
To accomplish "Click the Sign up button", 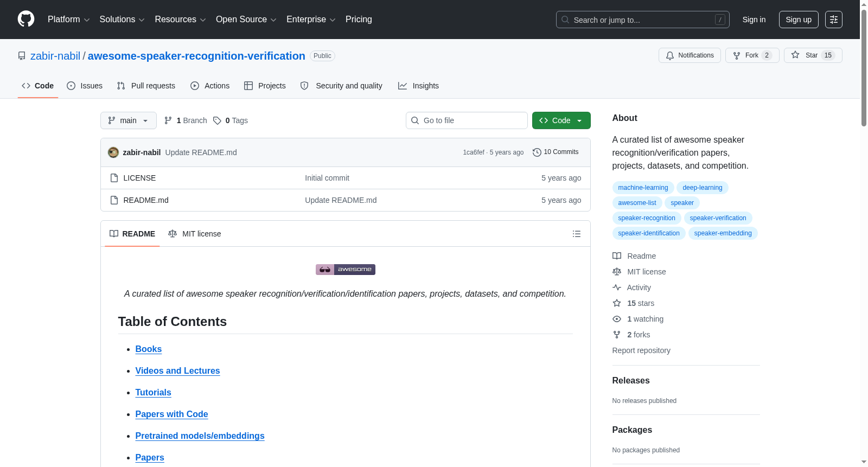I will coord(799,20).
